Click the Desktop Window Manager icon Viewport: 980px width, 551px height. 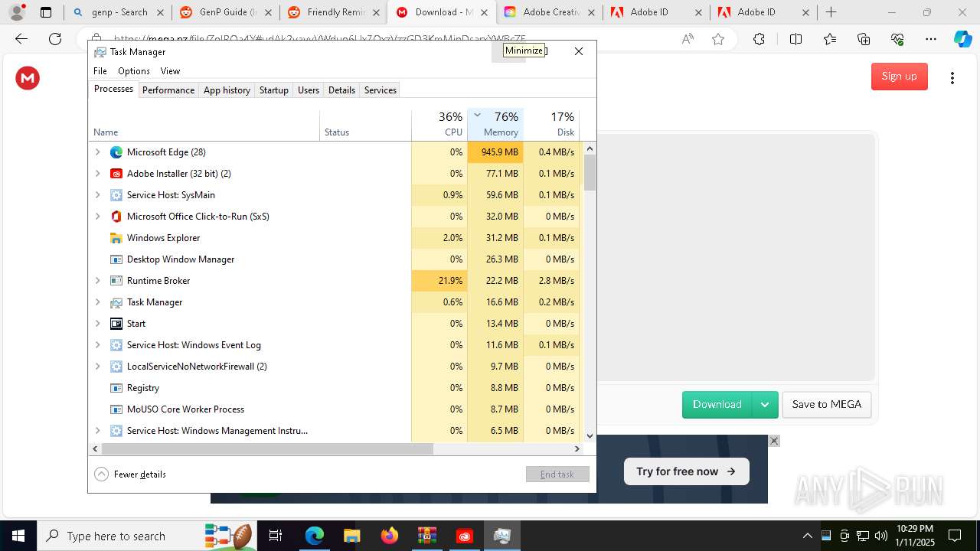[x=116, y=259]
